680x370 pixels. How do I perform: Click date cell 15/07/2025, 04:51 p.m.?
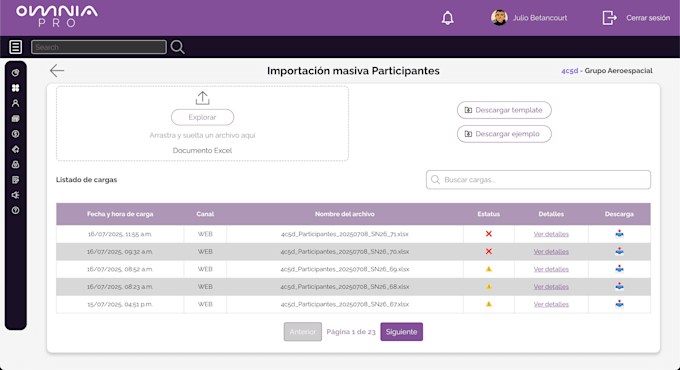120,304
